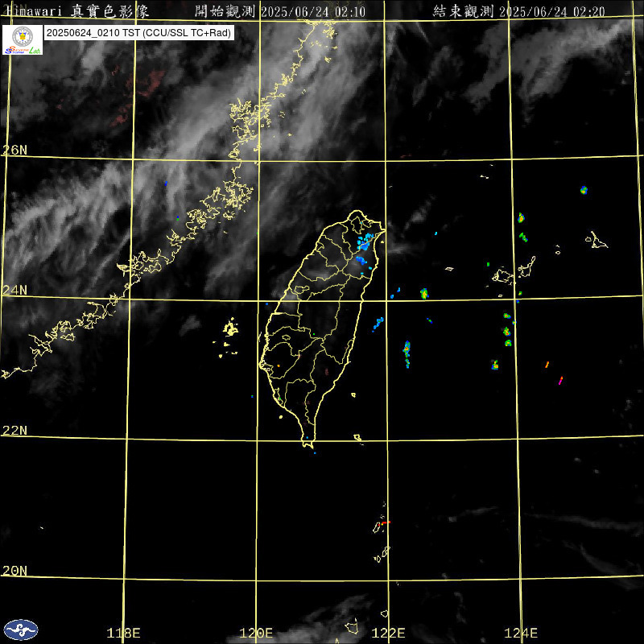Click the Severe Storm Lab logo
The width and height of the screenshot is (644, 644).
tap(23, 39)
